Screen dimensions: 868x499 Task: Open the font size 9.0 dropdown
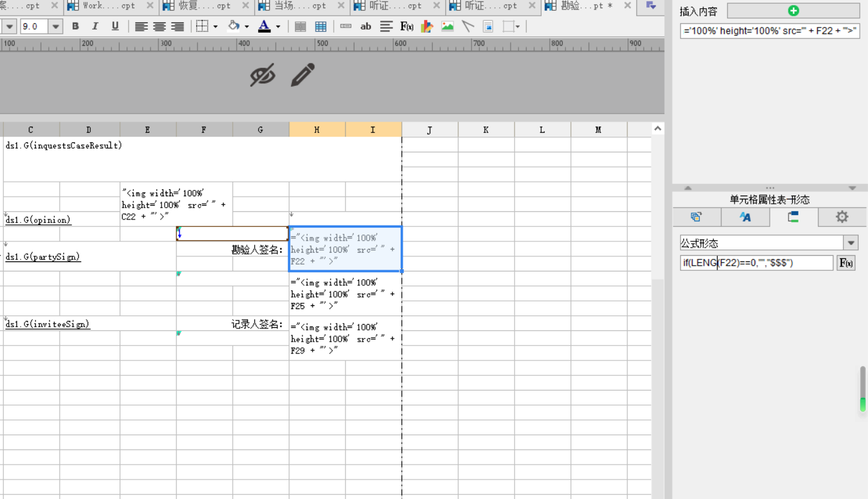[56, 26]
